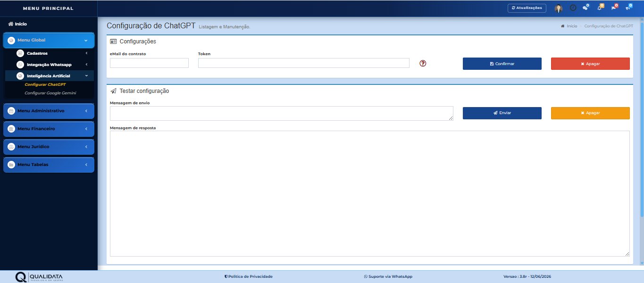
Task: Open the chat messages icon
Action: click(x=585, y=8)
